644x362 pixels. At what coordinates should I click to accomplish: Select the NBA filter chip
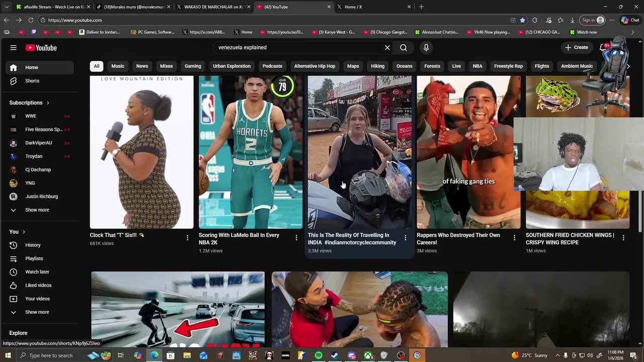tap(477, 66)
